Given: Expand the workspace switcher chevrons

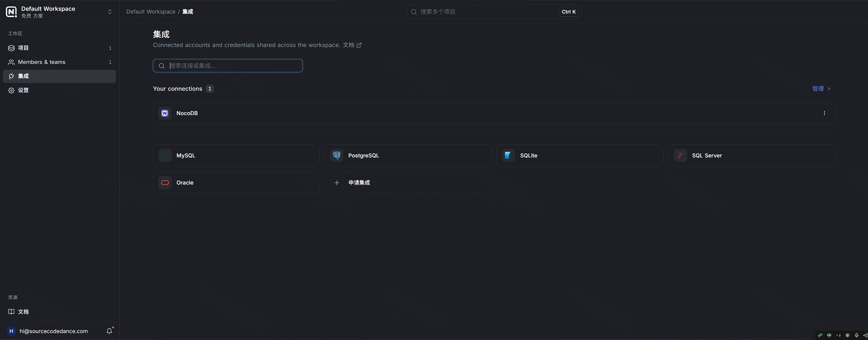Looking at the screenshot, I should (110, 12).
